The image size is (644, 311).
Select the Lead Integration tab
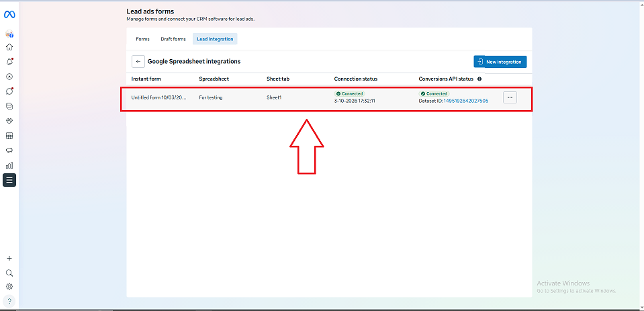point(215,39)
